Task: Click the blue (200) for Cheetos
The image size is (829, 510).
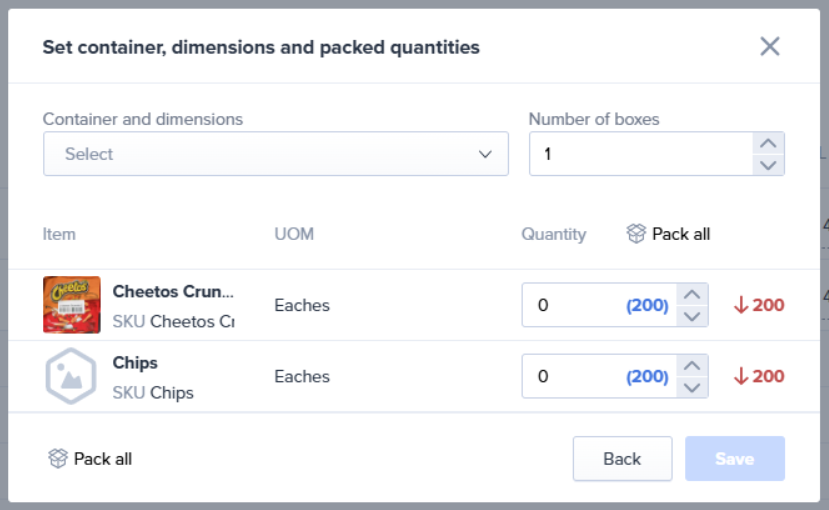Action: point(647,305)
